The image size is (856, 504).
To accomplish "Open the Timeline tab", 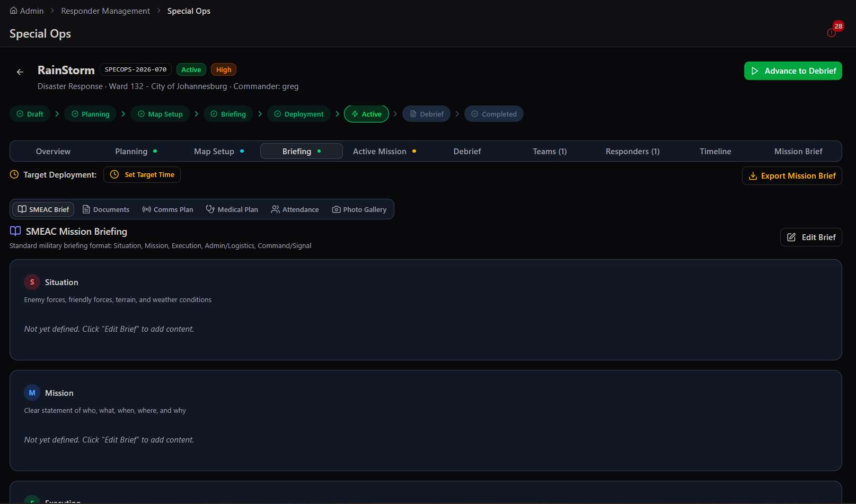I will (x=716, y=151).
